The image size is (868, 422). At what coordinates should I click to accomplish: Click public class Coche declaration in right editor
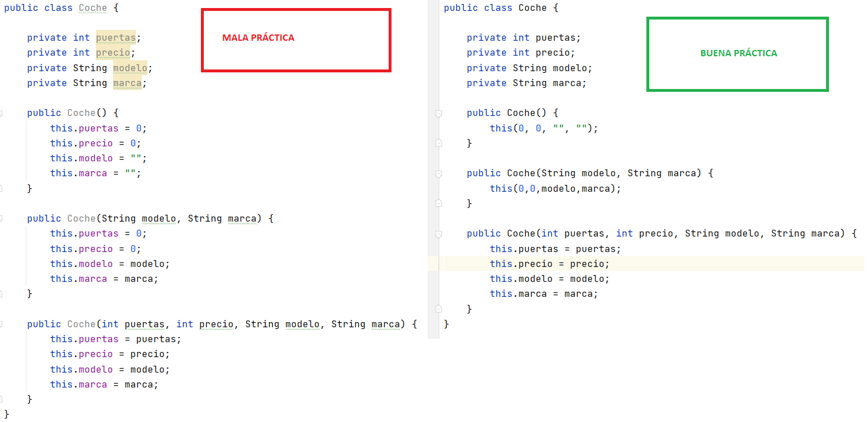pyautogui.click(x=501, y=7)
